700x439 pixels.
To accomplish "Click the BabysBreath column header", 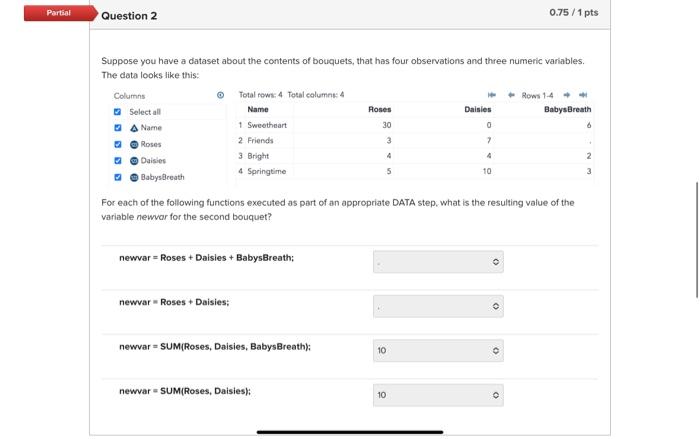I will (x=567, y=109).
